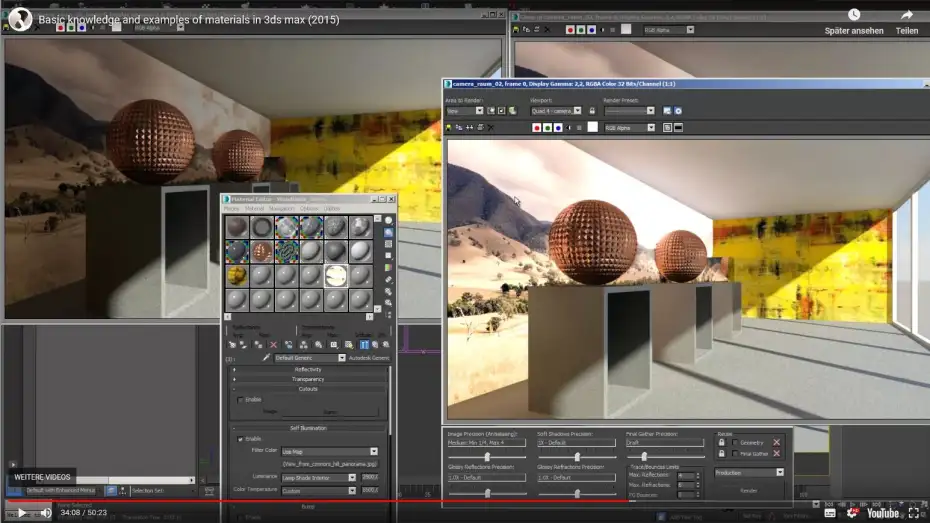Open Material menu in Material Editor
Screen dimensions: 930x523
click(x=254, y=209)
